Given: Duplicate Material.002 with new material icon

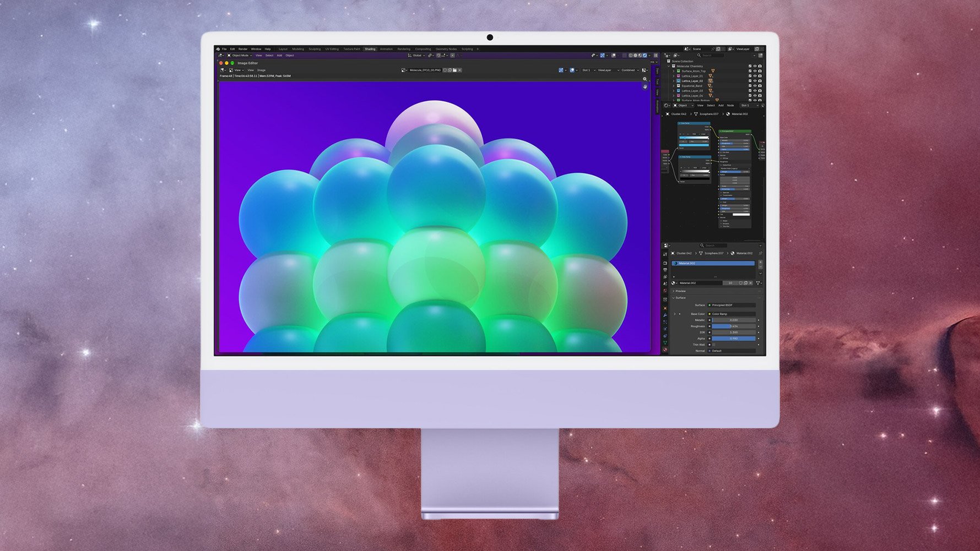Looking at the screenshot, I should coord(745,283).
